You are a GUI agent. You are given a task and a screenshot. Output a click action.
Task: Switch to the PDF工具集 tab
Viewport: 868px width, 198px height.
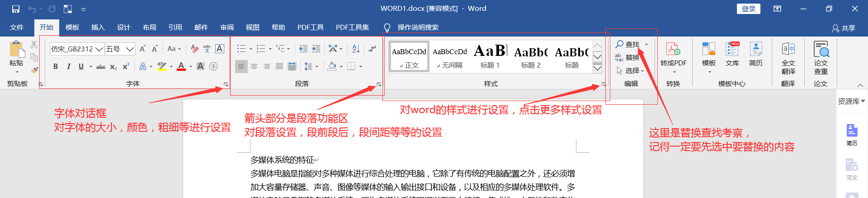point(352,28)
